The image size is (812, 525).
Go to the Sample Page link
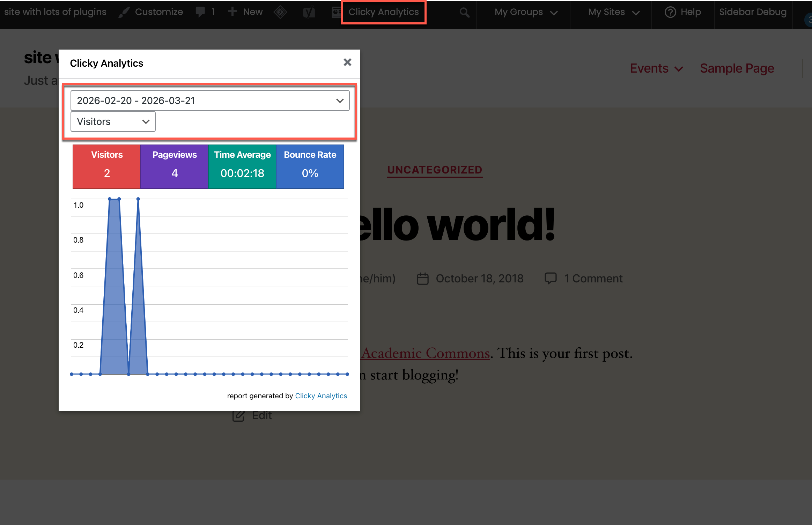coord(737,68)
